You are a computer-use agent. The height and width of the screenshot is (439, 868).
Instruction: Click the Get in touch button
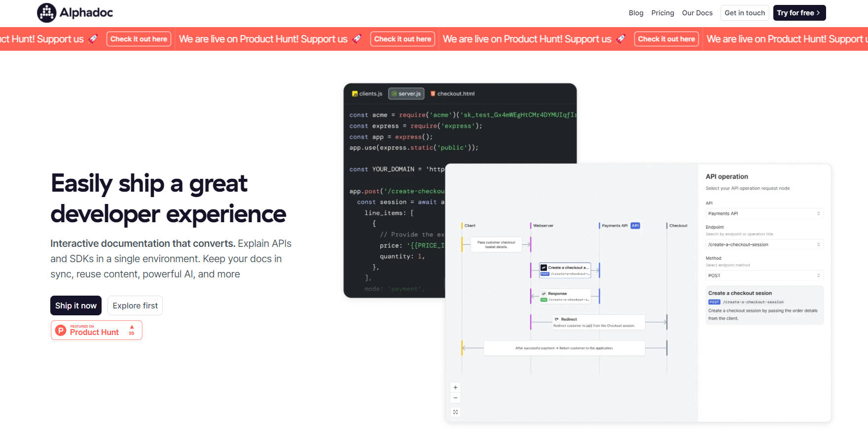745,13
